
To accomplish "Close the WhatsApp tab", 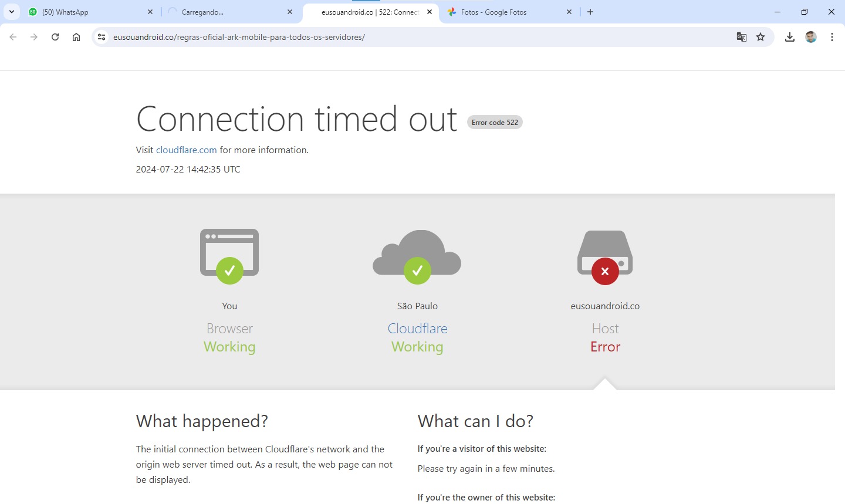I will point(150,12).
